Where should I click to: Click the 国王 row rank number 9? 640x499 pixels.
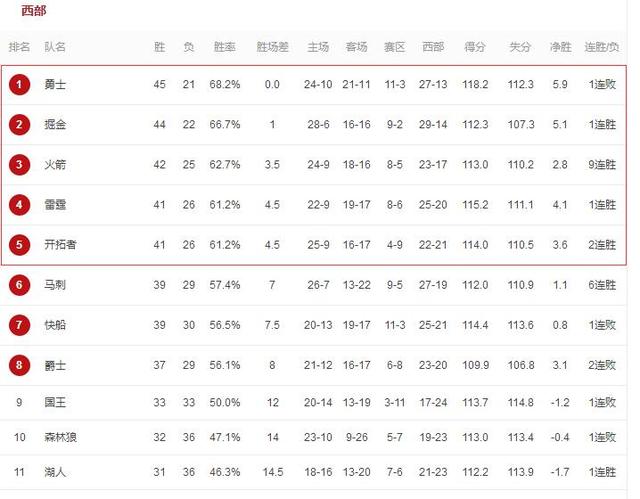tap(19, 403)
